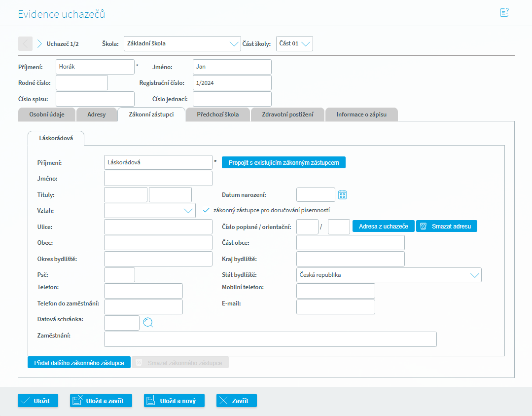Open the help icon in top-right corner
This screenshot has height=416, width=532.
click(504, 13)
